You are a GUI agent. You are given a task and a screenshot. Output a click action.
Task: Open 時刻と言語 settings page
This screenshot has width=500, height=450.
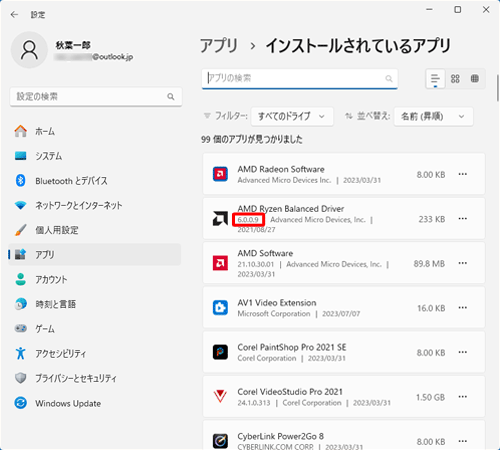[x=95, y=304]
